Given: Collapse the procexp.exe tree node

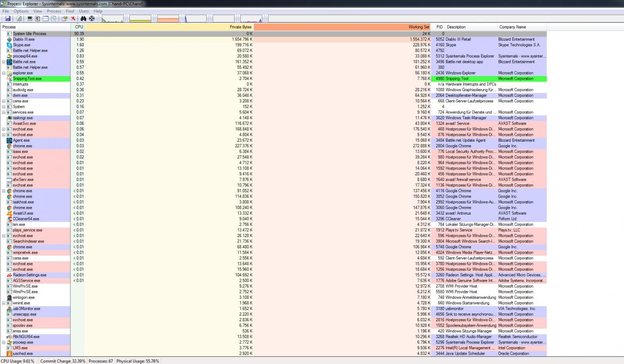Looking at the screenshot, I should (4, 342).
